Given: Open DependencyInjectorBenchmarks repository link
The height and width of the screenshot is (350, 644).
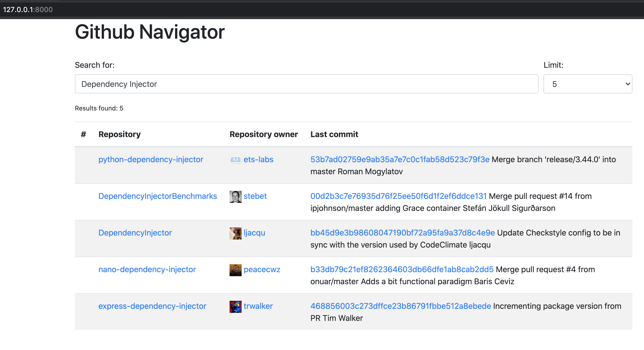Looking at the screenshot, I should (x=157, y=196).
